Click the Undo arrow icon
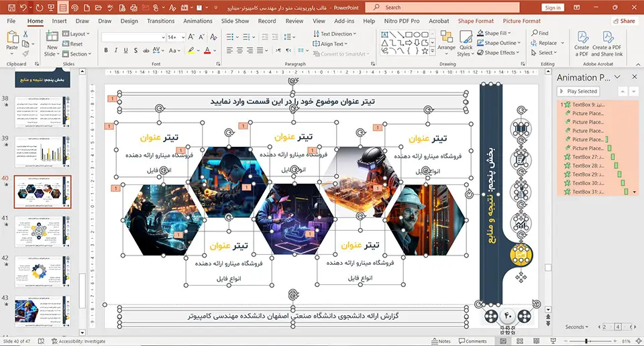Image resolution: width=644 pixels, height=346 pixels. (x=23, y=7)
